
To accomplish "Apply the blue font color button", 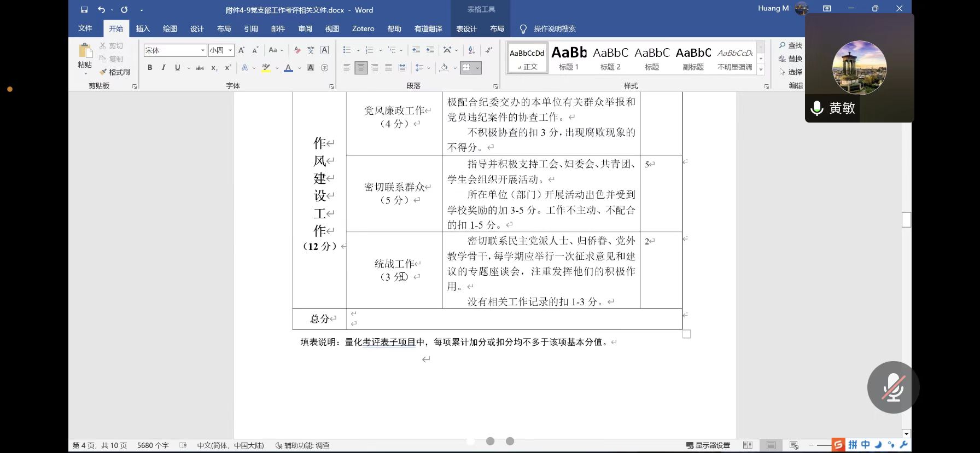I will (288, 67).
